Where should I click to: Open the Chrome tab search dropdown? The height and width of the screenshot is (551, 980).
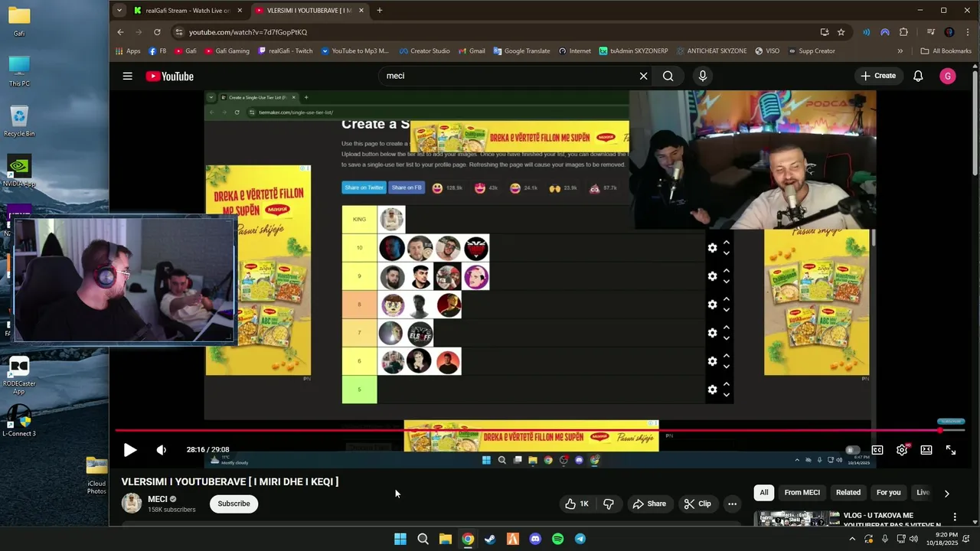(x=119, y=11)
